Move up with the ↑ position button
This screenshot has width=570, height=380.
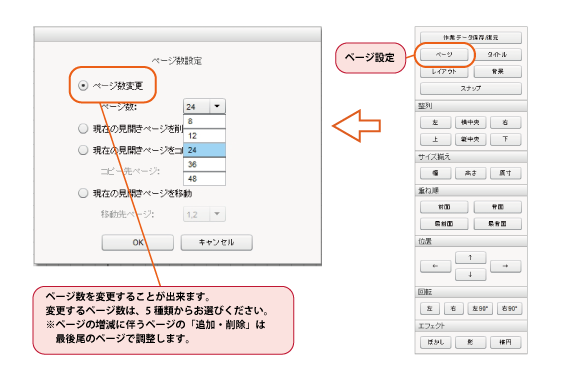point(470,257)
